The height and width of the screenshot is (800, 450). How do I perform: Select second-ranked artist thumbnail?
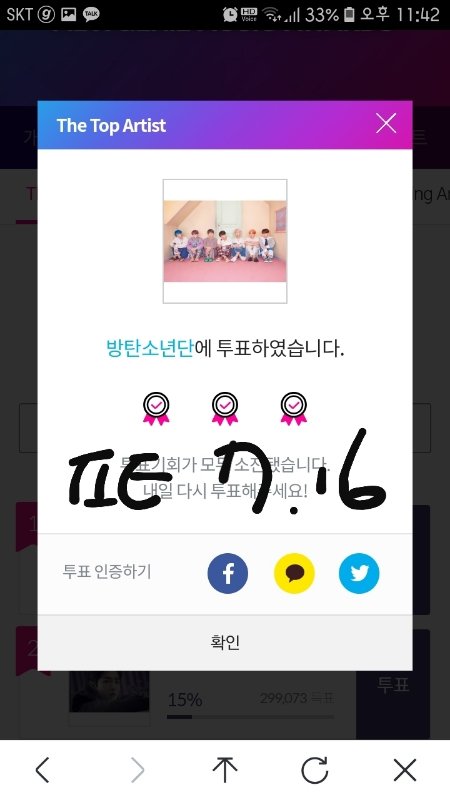[109, 692]
